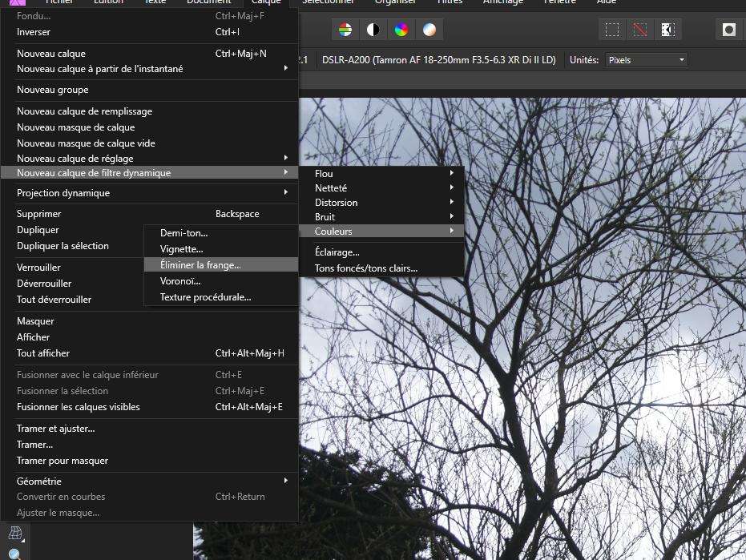Screen dimensions: 746x560
Task: Expand Nouveau calque de réglage submenu
Action: 150,159
